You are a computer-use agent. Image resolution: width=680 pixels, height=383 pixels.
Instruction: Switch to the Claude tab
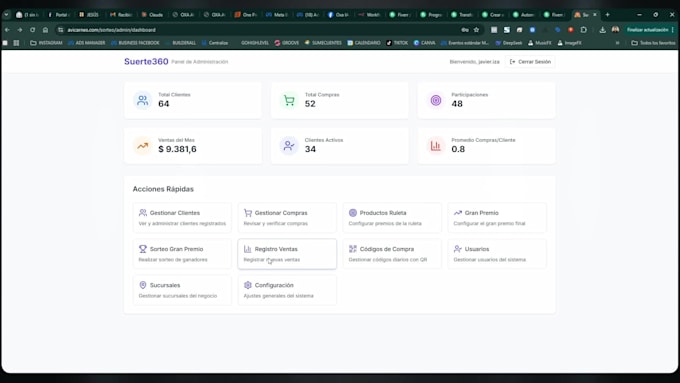tap(152, 15)
